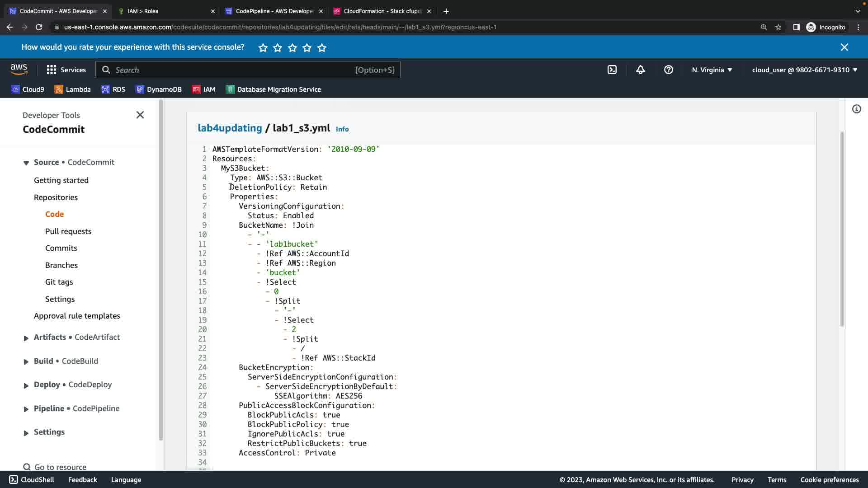The image size is (868, 488).
Task: Open the Cloud9 shortcut in favorites bar
Action: tap(28, 89)
